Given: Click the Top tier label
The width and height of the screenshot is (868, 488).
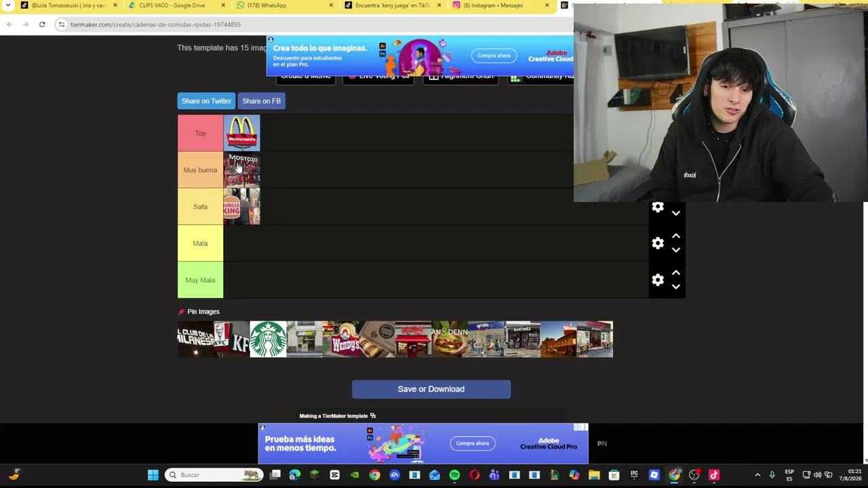Looking at the screenshot, I should 200,133.
